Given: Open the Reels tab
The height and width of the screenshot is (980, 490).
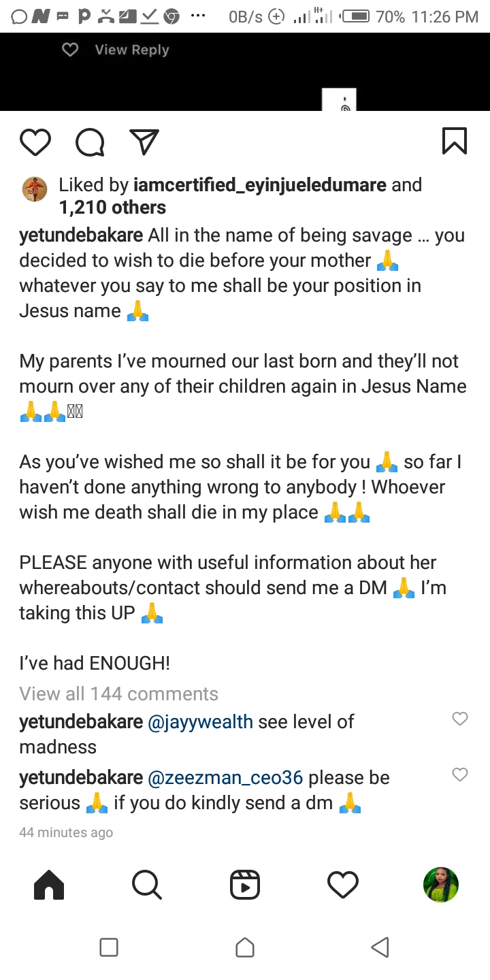Looking at the screenshot, I should tap(245, 885).
